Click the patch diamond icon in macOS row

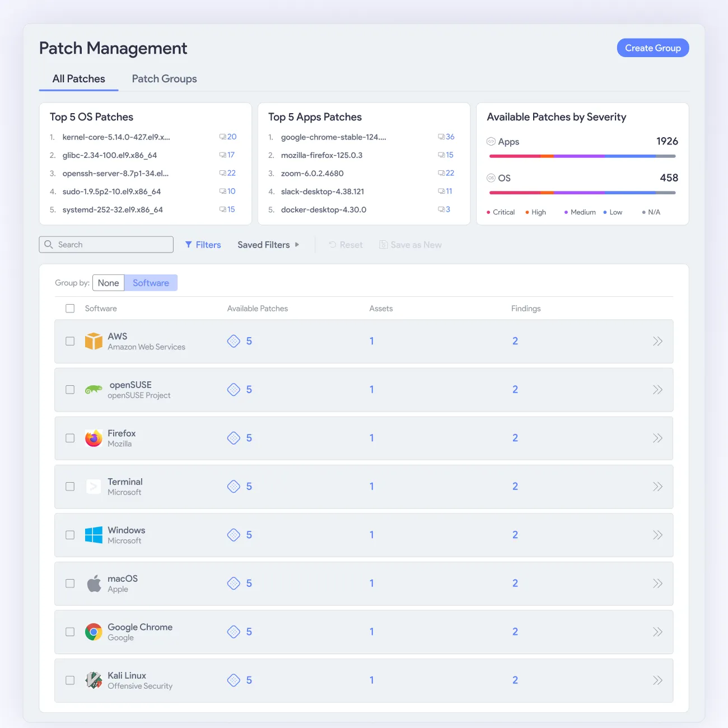click(x=234, y=584)
